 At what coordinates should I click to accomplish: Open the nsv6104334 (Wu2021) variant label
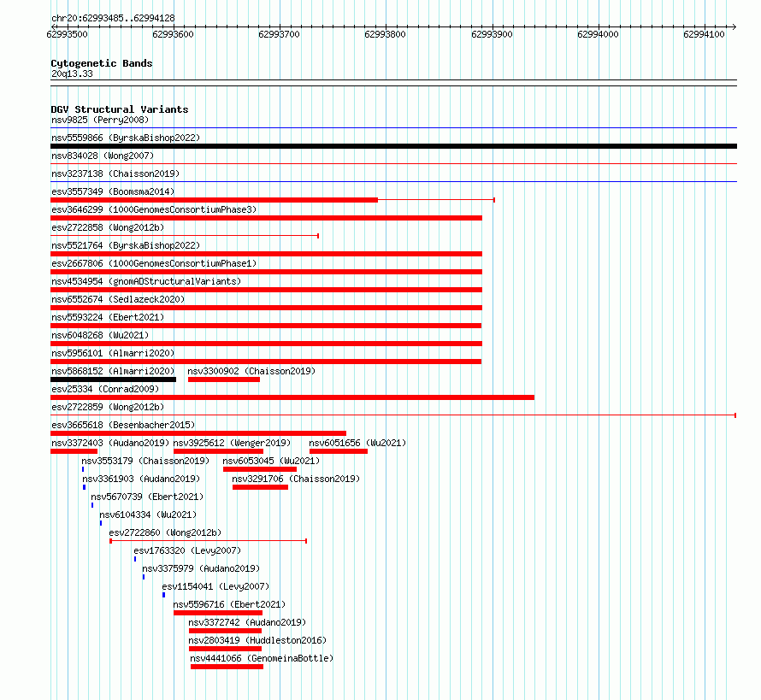pos(148,515)
